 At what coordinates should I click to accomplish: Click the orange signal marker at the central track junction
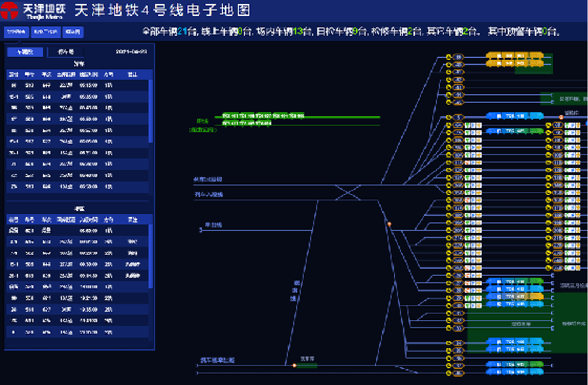click(x=390, y=224)
